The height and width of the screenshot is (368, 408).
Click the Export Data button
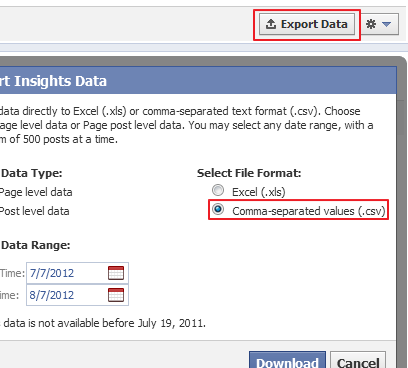pyautogui.click(x=307, y=24)
